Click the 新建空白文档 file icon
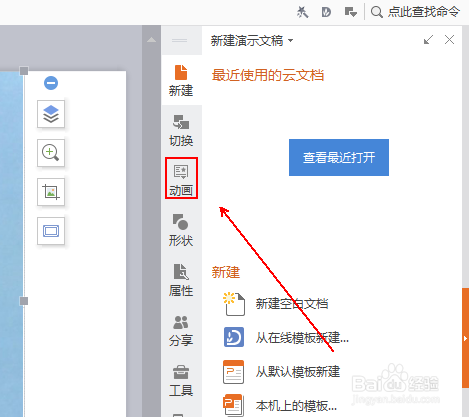 [234, 304]
